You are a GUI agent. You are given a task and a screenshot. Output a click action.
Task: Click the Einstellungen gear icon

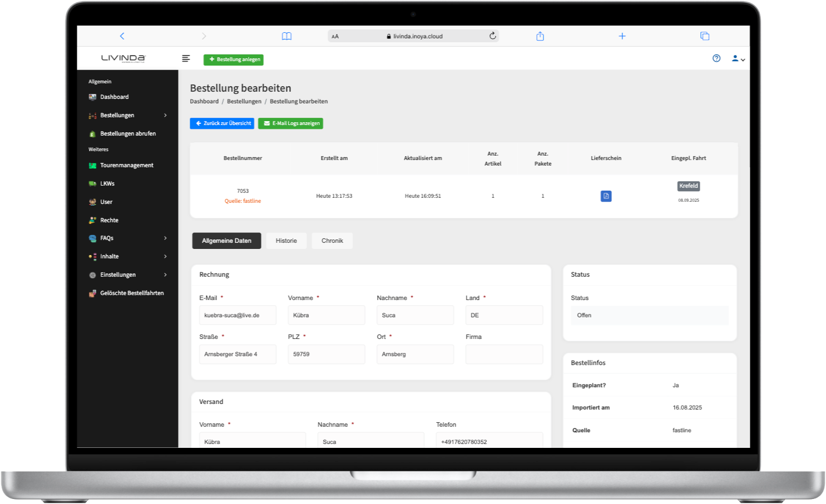(x=92, y=275)
